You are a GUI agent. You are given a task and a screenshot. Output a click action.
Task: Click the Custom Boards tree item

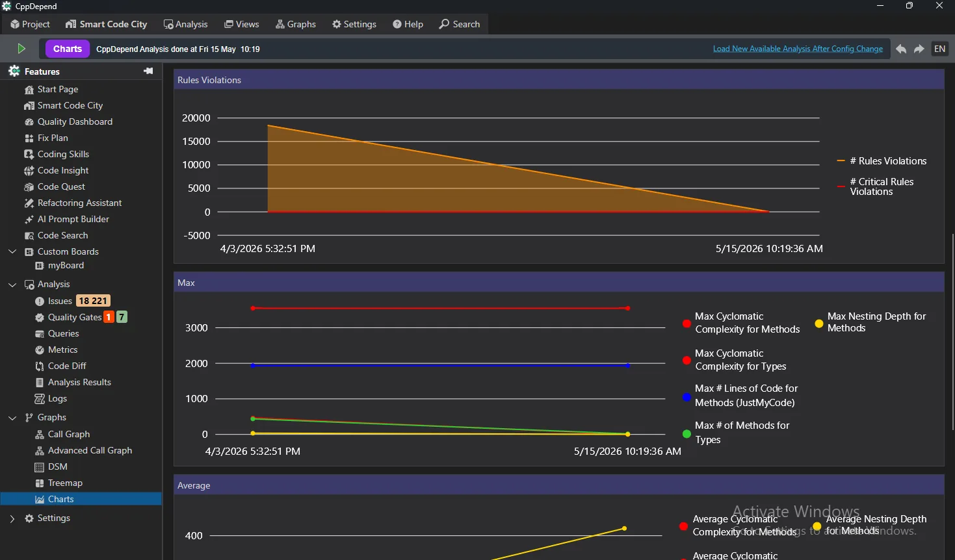point(68,251)
